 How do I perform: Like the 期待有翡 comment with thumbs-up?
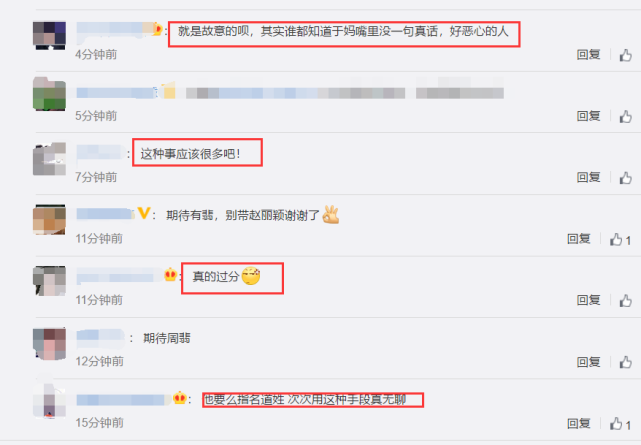coord(620,239)
